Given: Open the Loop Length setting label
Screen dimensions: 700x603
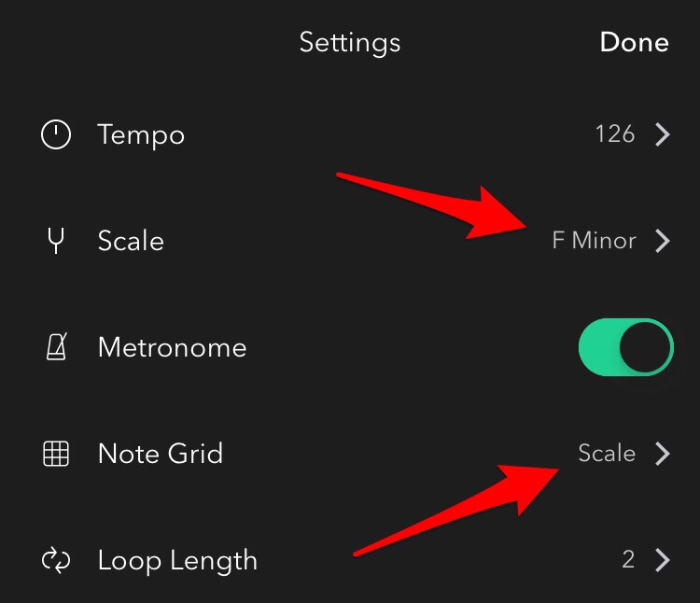Looking at the screenshot, I should 177,561.
